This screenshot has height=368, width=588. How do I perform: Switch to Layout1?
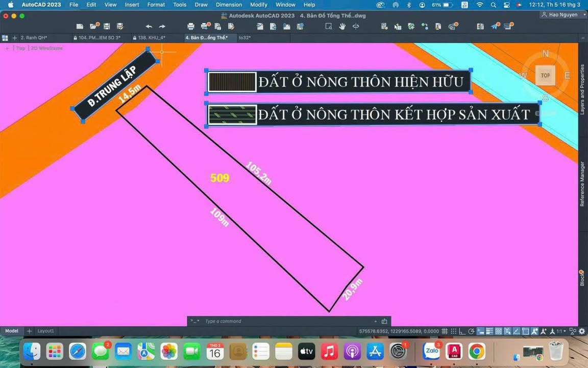point(45,331)
